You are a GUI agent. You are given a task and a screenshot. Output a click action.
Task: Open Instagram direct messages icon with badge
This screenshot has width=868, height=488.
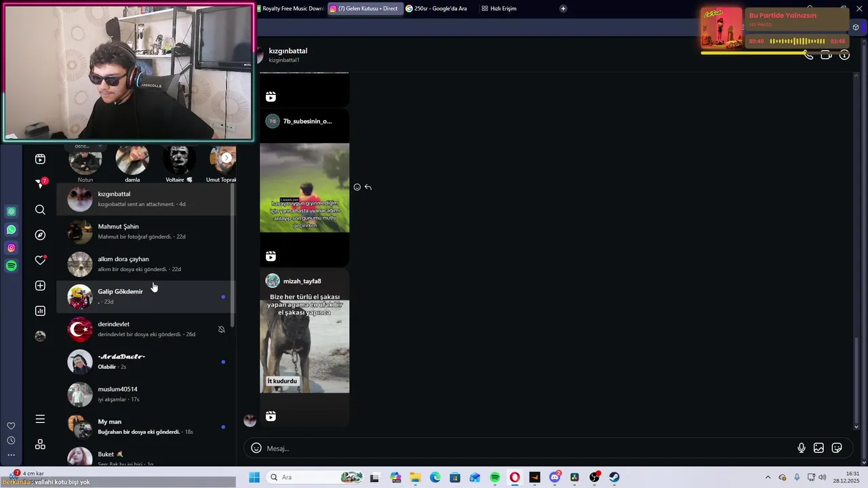click(40, 183)
